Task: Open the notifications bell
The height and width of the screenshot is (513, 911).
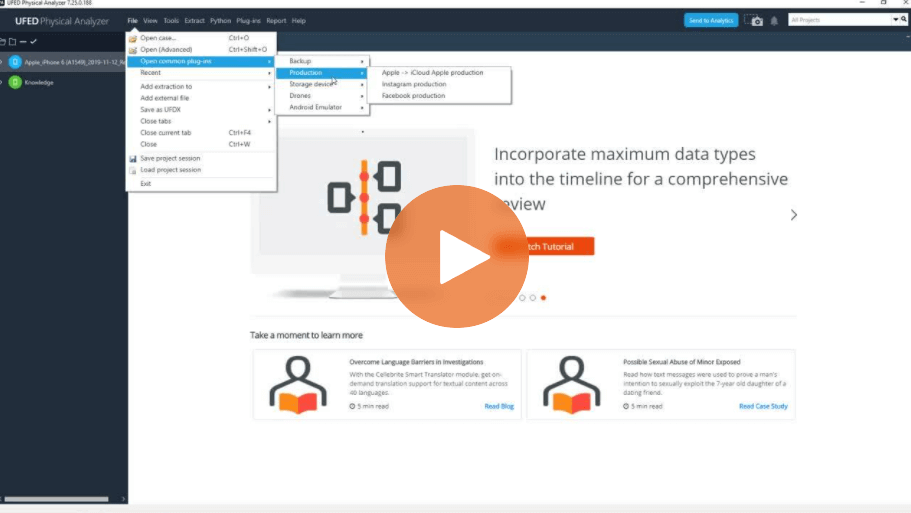Action: pos(774,20)
